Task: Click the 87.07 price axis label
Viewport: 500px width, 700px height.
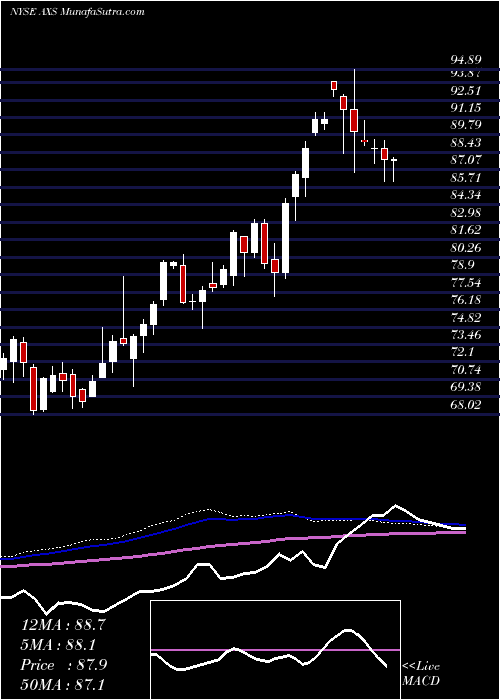Action: [x=467, y=160]
